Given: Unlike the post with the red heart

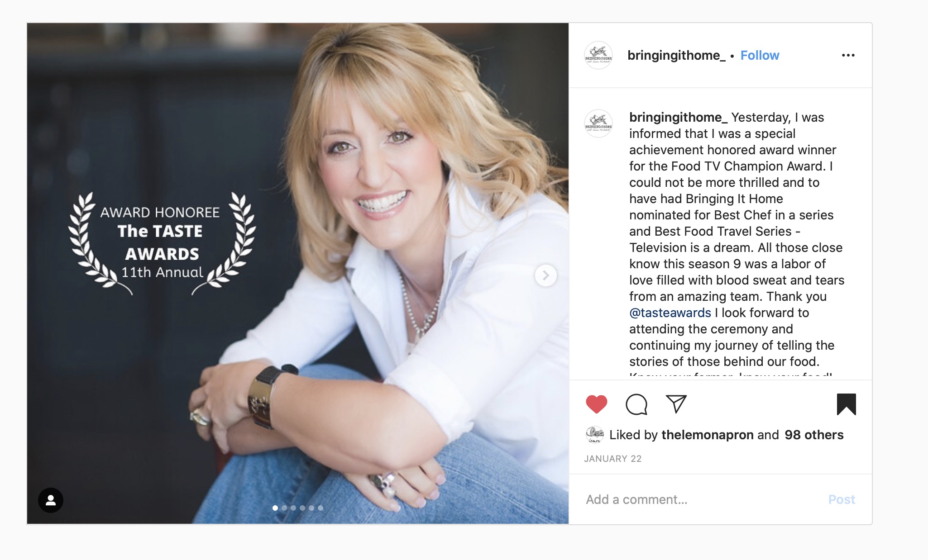Looking at the screenshot, I should point(596,404).
